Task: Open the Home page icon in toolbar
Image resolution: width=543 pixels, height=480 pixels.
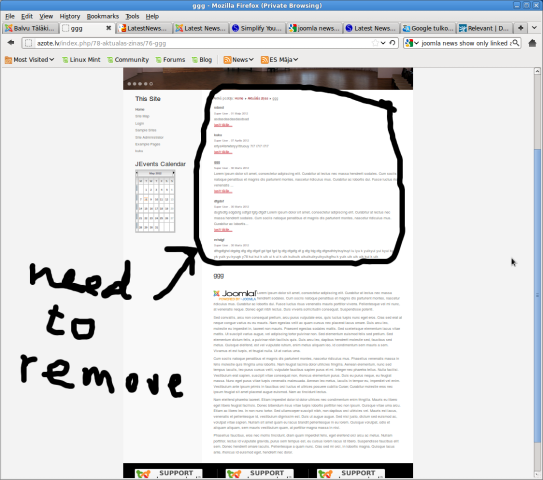Action: pyautogui.click(x=532, y=43)
